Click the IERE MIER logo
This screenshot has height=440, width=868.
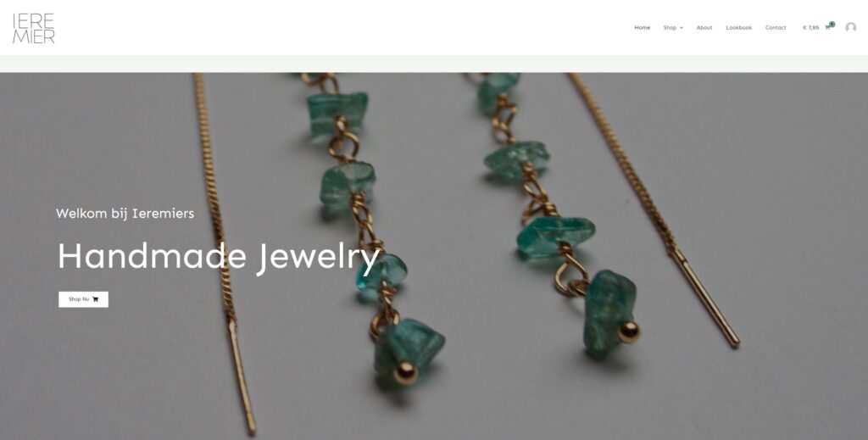[34, 28]
